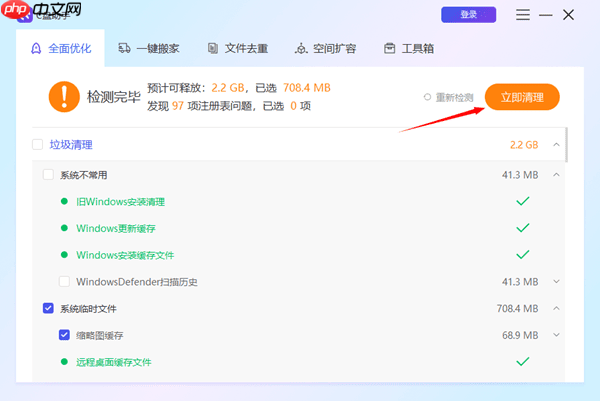Click the 系统不常用 group label
The height and width of the screenshot is (401, 600).
[83, 175]
